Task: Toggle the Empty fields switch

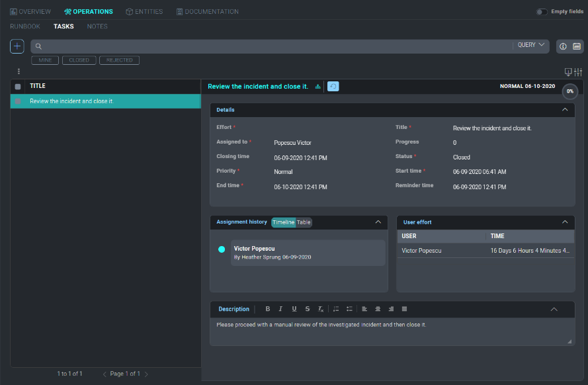Action: click(542, 12)
